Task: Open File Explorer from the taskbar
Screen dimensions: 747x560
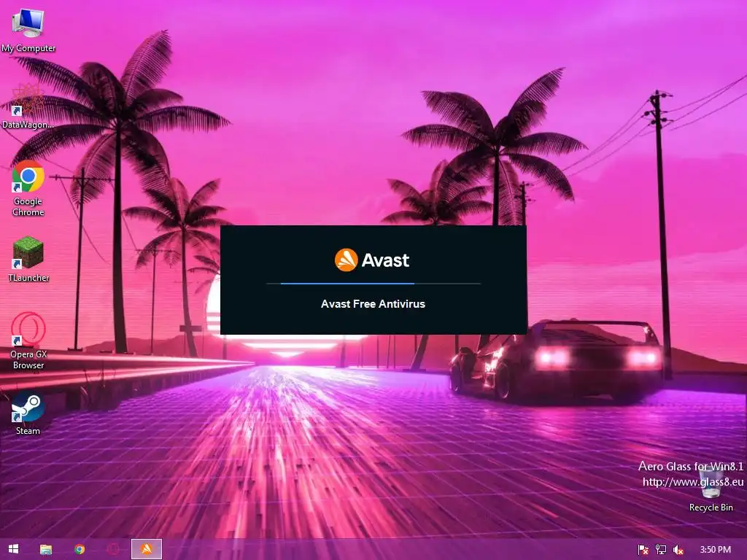Action: click(x=46, y=549)
